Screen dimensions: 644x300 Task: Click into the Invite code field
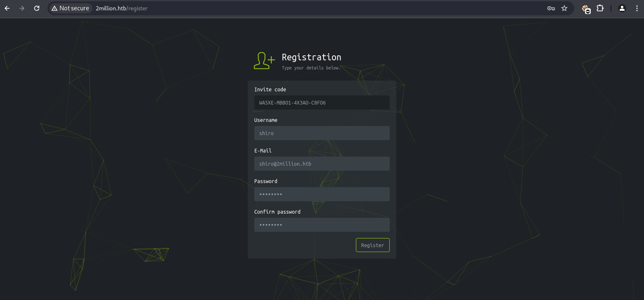pos(322,102)
